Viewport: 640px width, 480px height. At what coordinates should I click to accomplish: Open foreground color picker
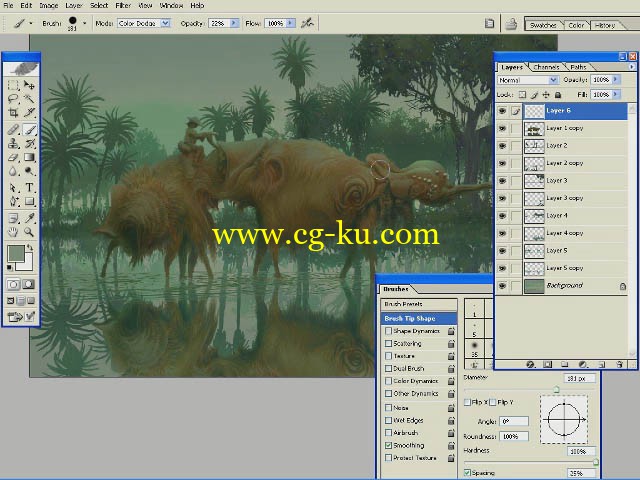pyautogui.click(x=16, y=253)
